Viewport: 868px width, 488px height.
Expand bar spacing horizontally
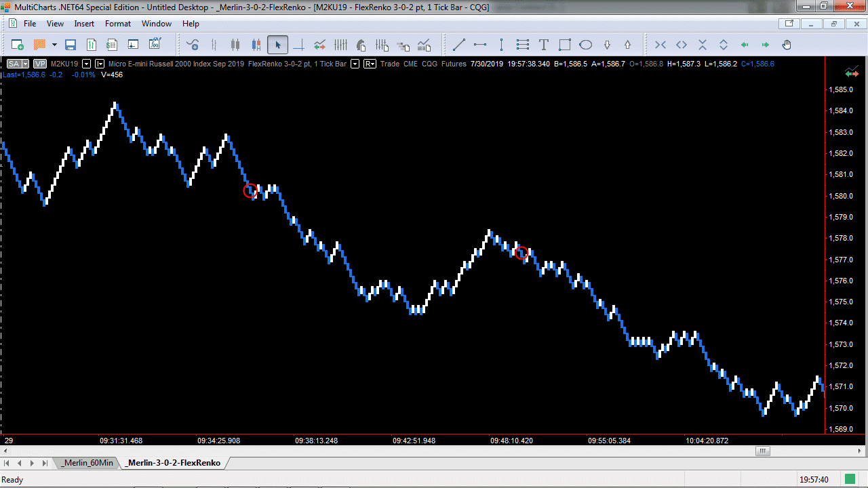click(682, 45)
